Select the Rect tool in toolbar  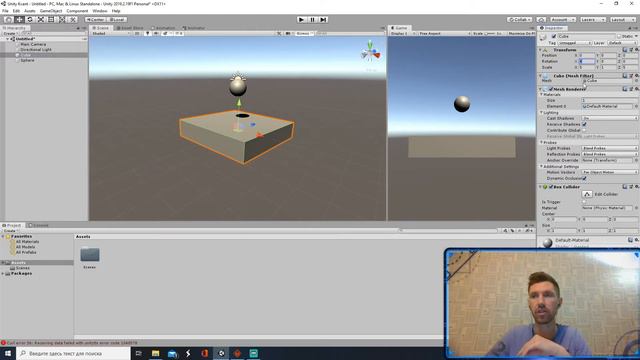click(51, 19)
